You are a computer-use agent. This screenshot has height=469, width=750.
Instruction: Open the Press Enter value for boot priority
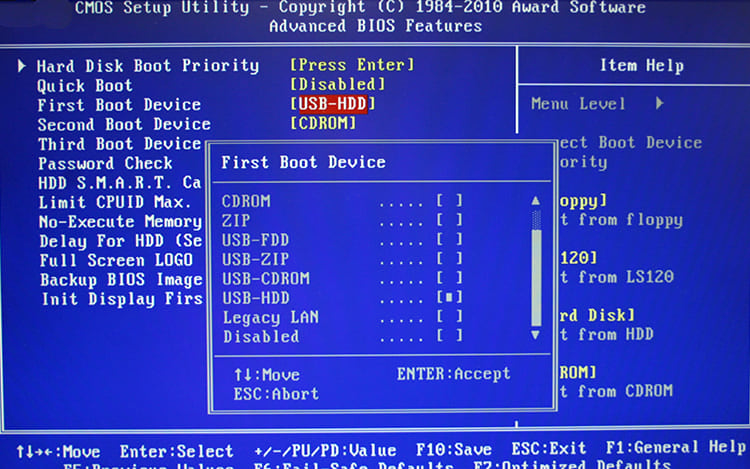tap(353, 65)
